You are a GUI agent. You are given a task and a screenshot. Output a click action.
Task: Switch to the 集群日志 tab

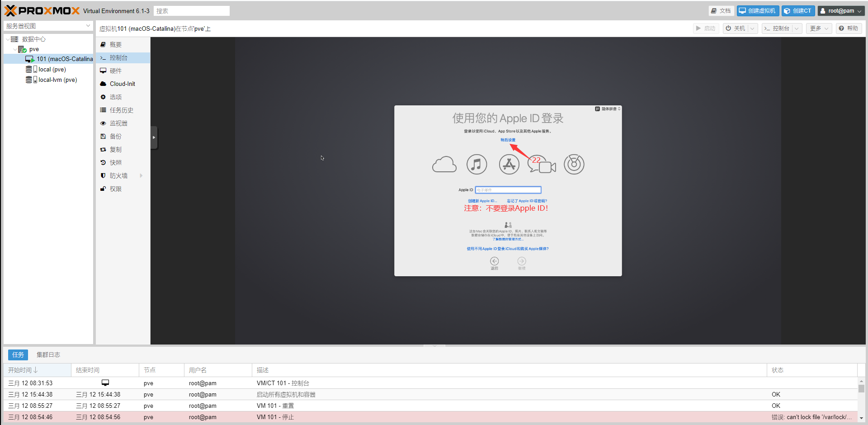[48, 355]
